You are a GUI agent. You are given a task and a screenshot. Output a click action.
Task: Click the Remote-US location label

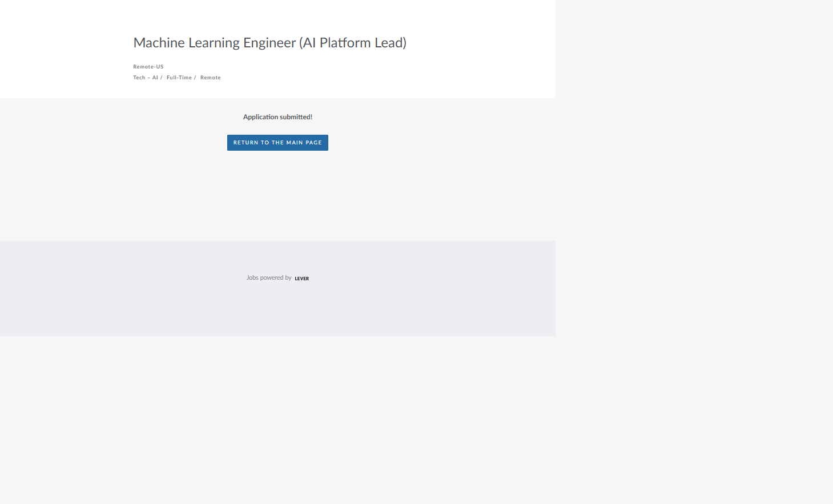pyautogui.click(x=148, y=67)
